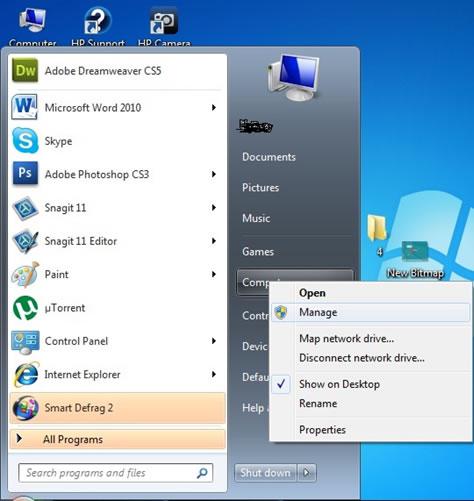This screenshot has width=474, height=501.
Task: Expand Paint recent files arrow
Action: pyautogui.click(x=214, y=274)
